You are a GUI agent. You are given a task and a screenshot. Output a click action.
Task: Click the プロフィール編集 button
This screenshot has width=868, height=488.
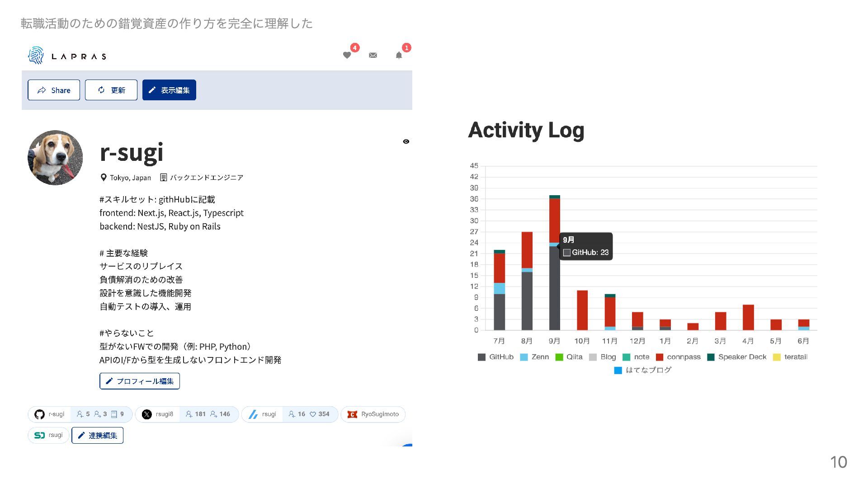click(x=140, y=381)
